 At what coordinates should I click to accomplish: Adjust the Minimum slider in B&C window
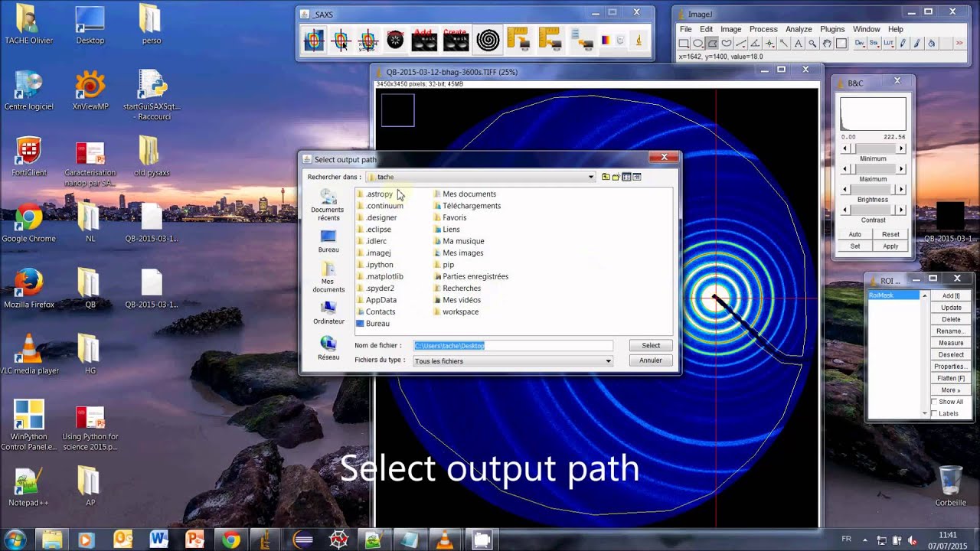pos(873,148)
